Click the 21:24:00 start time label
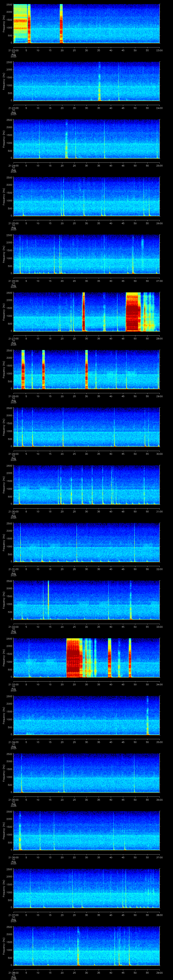The height and width of the screenshot is (980, 173). pos(13,166)
